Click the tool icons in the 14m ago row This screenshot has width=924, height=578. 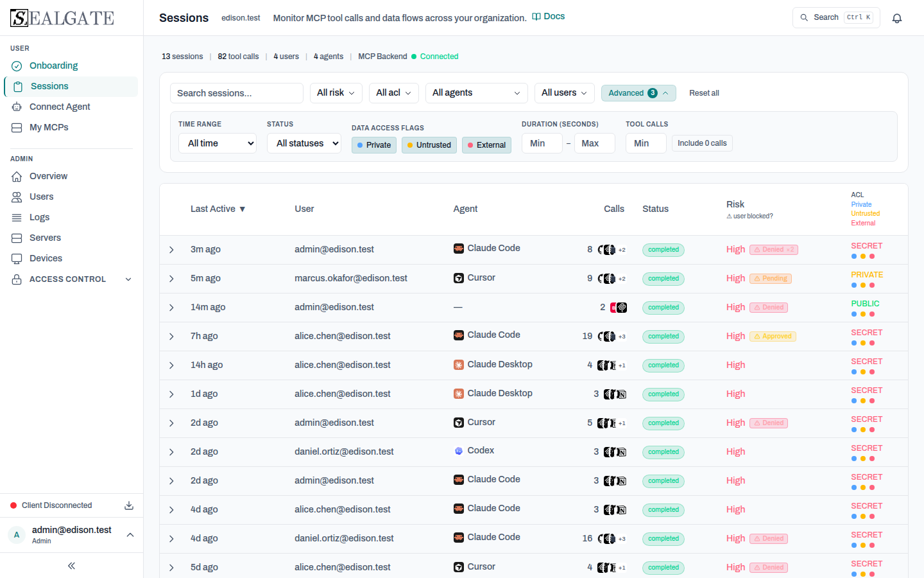(x=619, y=308)
